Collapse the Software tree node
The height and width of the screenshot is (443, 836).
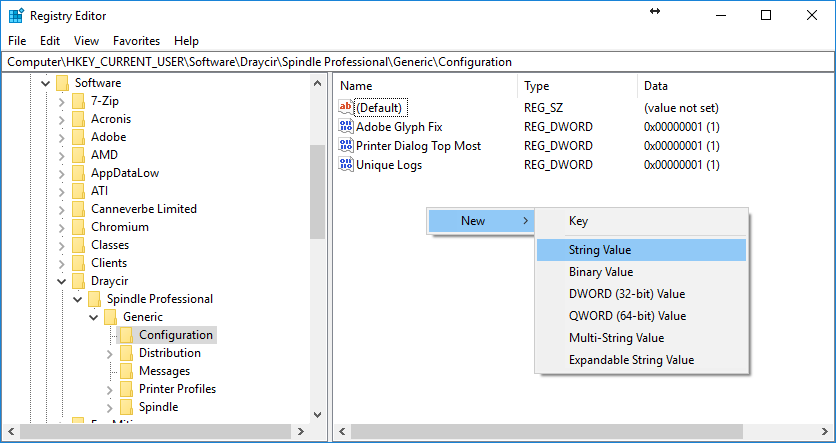point(46,84)
